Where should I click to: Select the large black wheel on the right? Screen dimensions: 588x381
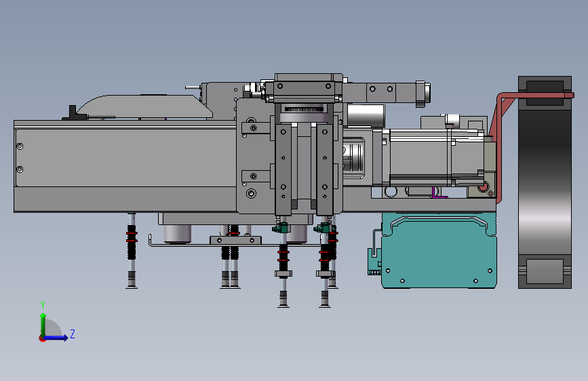[x=545, y=182]
